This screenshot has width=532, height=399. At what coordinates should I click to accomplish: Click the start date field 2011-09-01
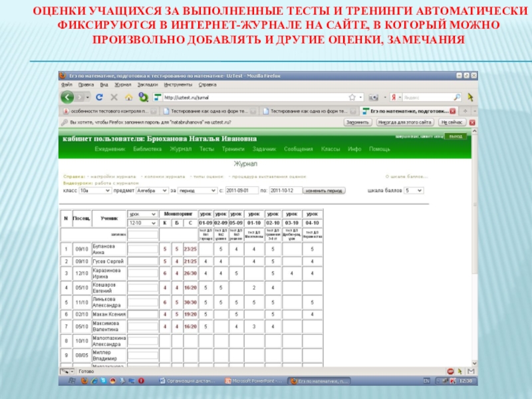(241, 191)
